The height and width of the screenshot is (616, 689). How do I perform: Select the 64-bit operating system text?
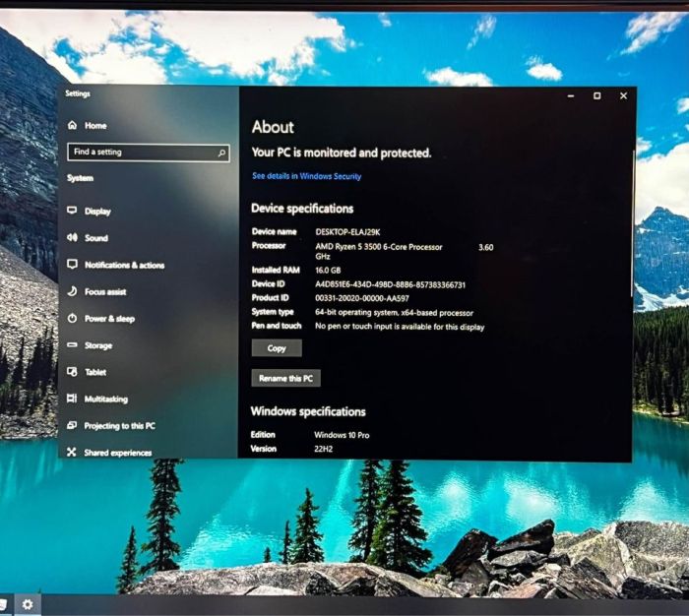(394, 313)
